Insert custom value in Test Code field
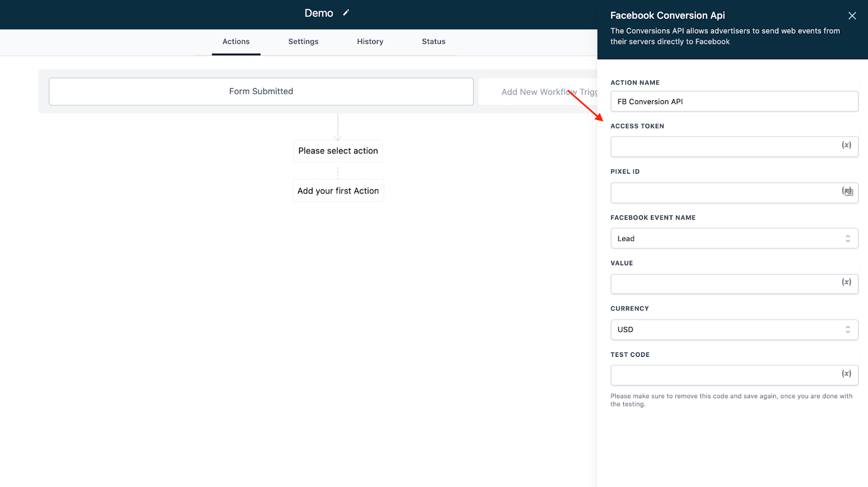The width and height of the screenshot is (868, 487). coord(846,374)
